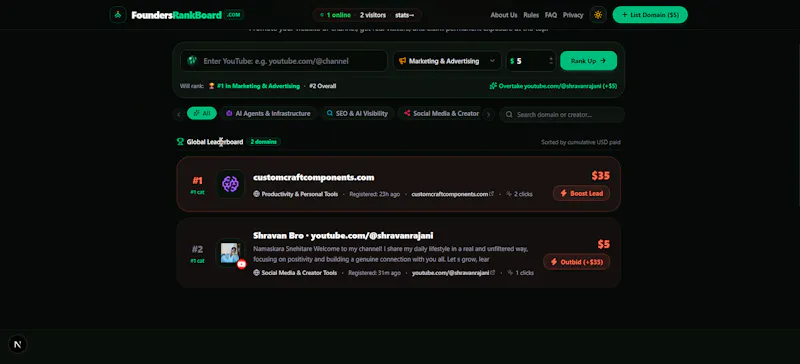Move category tabs left with chevron arrow
800x364 pixels.
click(x=179, y=114)
